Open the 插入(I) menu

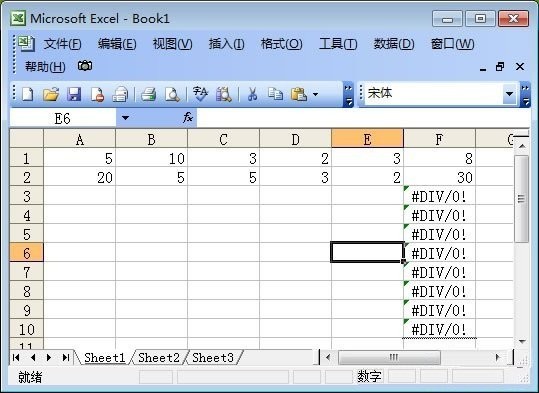(x=226, y=44)
